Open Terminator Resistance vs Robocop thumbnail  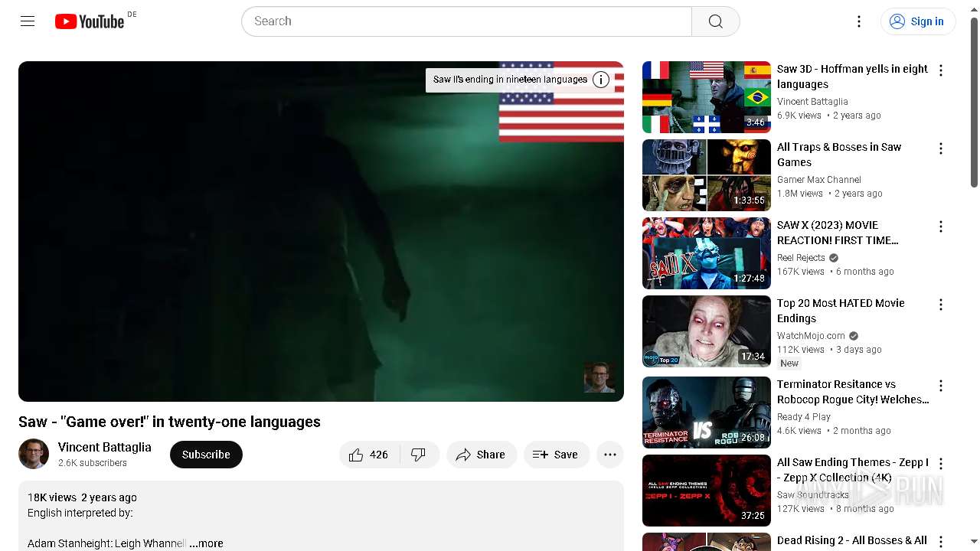click(x=707, y=412)
